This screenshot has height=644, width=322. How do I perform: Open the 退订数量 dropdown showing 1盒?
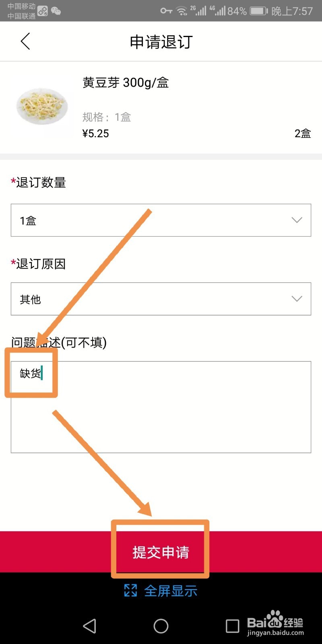[161, 220]
